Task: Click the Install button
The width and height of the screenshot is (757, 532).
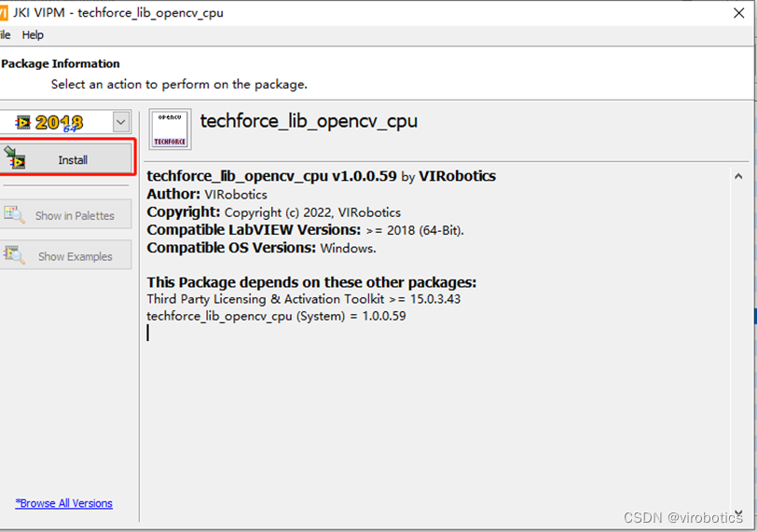Action: point(66,158)
